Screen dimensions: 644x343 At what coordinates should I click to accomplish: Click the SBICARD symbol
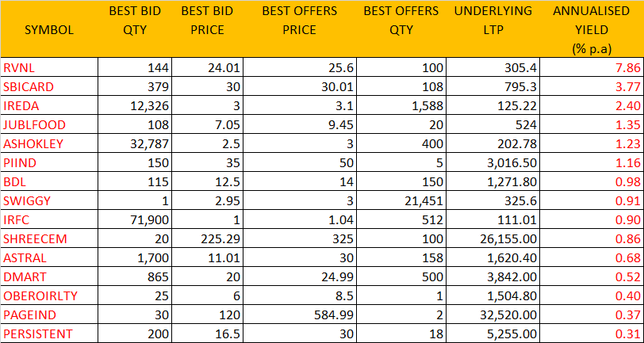pos(25,87)
